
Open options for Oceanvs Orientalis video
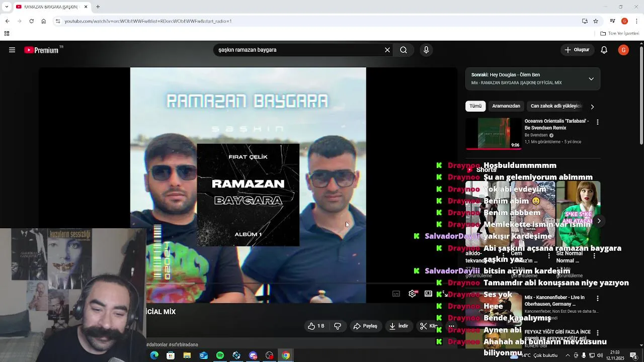click(597, 122)
